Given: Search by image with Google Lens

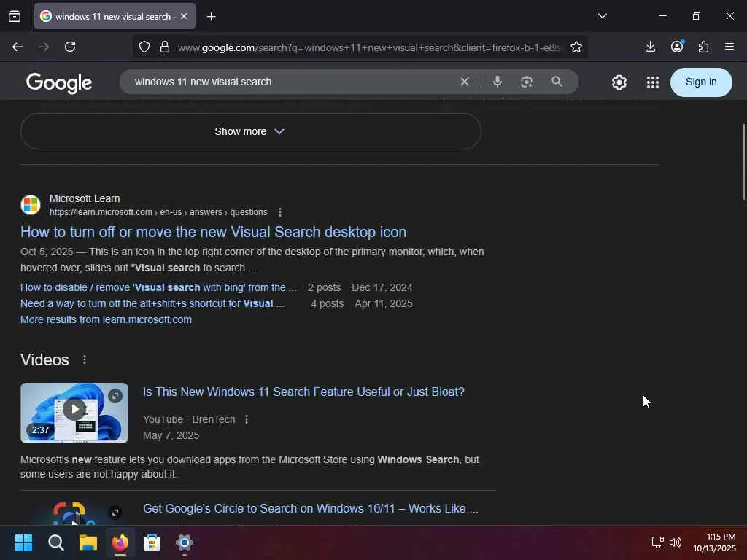Looking at the screenshot, I should tap(527, 82).
